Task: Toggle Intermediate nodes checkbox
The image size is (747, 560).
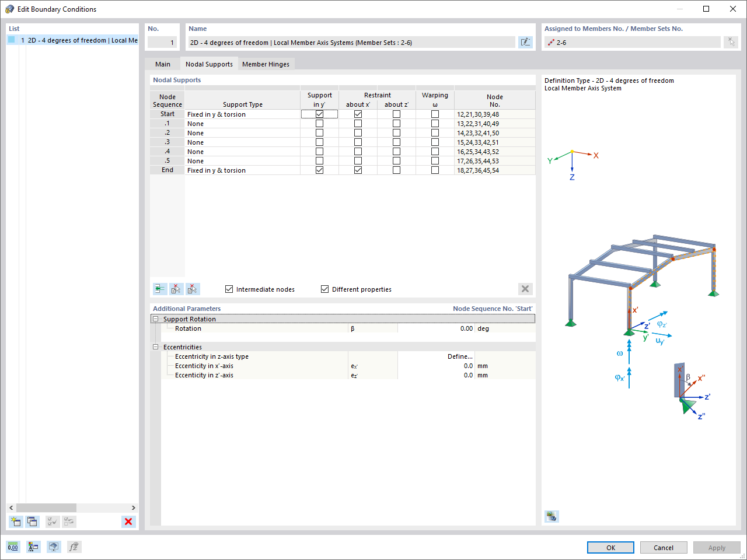Action: tap(229, 289)
